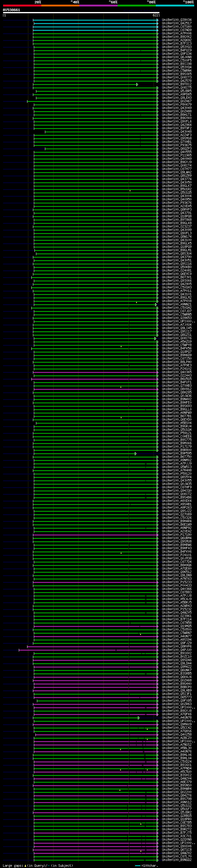Viewport: 197px width, 868px height.
Task: Select label UniRef100_B9II98
Action: click(x=177, y=64)
